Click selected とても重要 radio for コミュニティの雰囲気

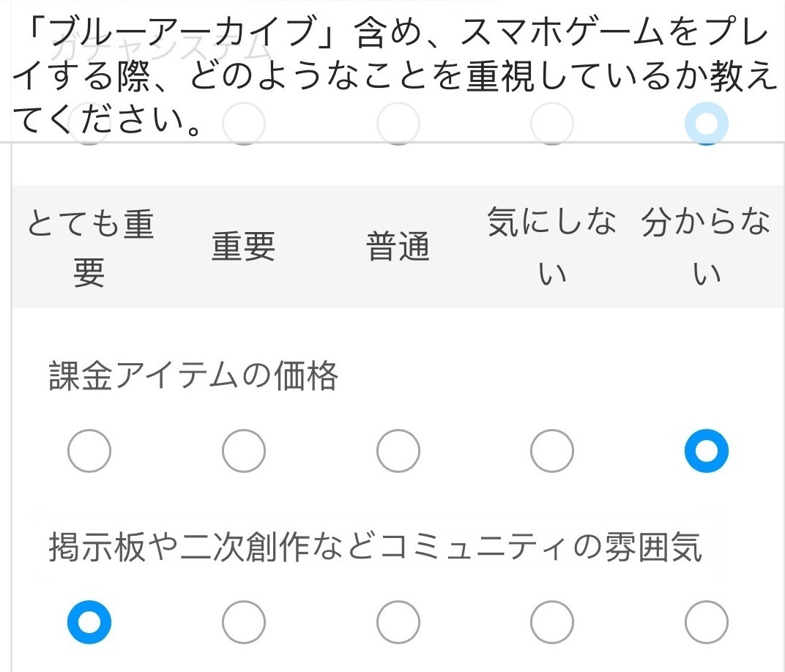pyautogui.click(x=89, y=622)
